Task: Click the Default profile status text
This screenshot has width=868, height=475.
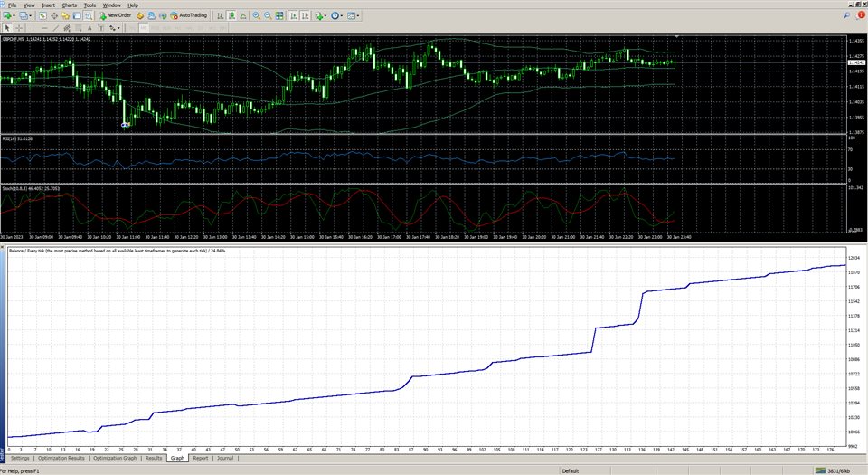Action: point(571,470)
